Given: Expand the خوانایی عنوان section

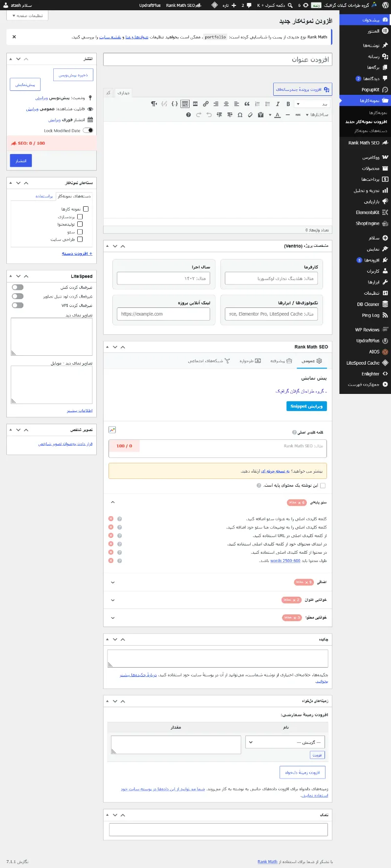Looking at the screenshot, I should [113, 600].
